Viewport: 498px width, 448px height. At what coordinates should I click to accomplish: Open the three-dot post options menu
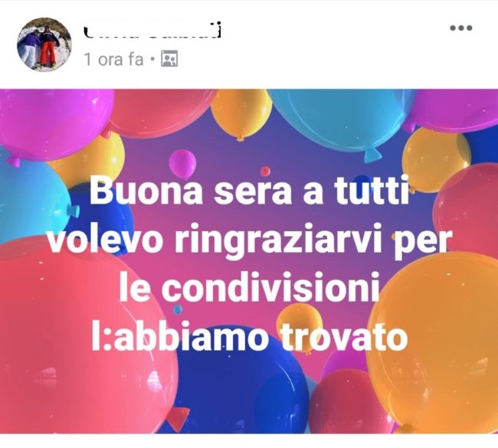(x=461, y=28)
